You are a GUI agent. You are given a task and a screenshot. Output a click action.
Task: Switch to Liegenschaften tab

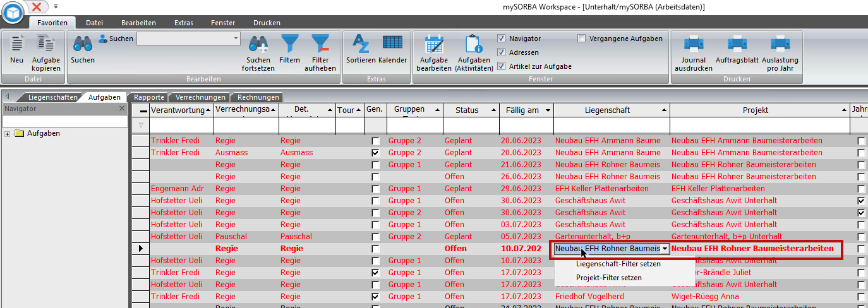52,97
